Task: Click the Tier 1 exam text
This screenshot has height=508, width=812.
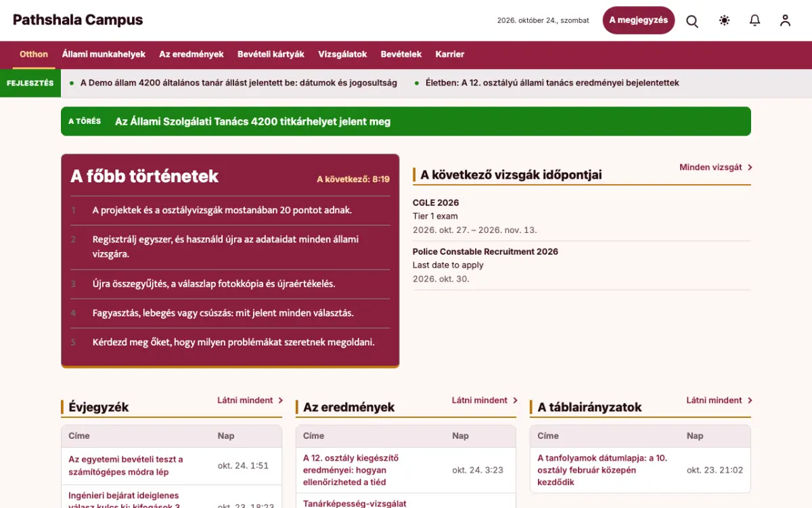Action: pos(435,216)
